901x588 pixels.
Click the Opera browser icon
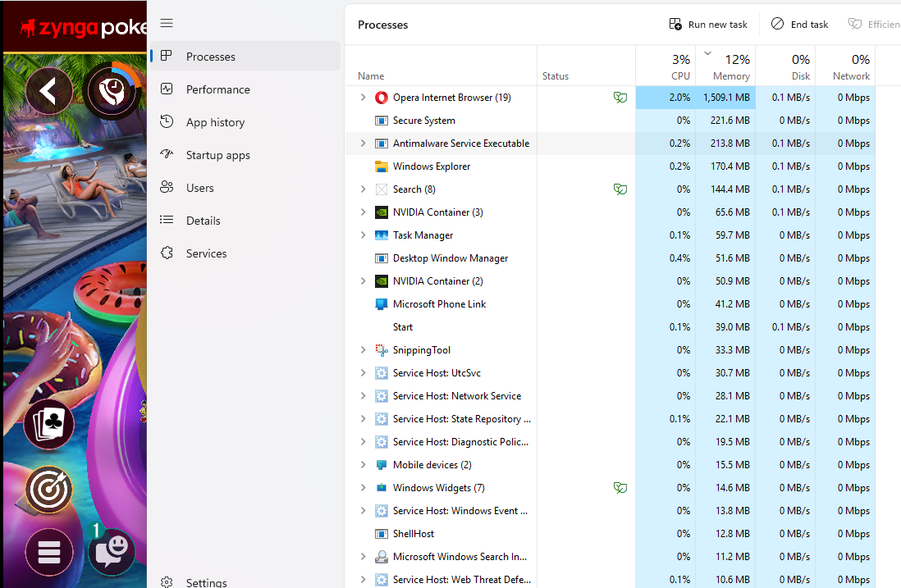click(381, 98)
